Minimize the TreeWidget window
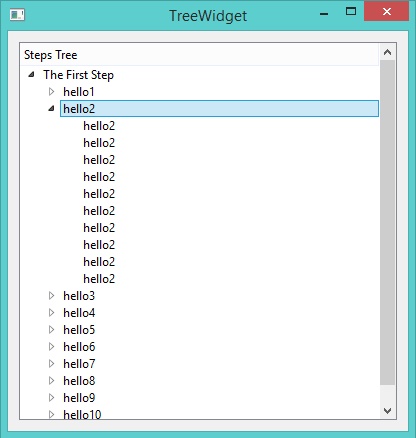The image size is (416, 438). pos(324,13)
